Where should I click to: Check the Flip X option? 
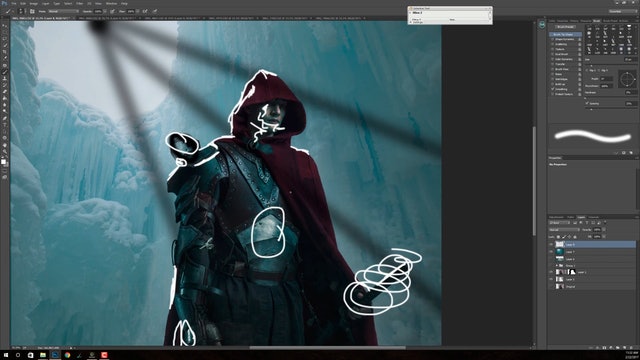(x=588, y=70)
